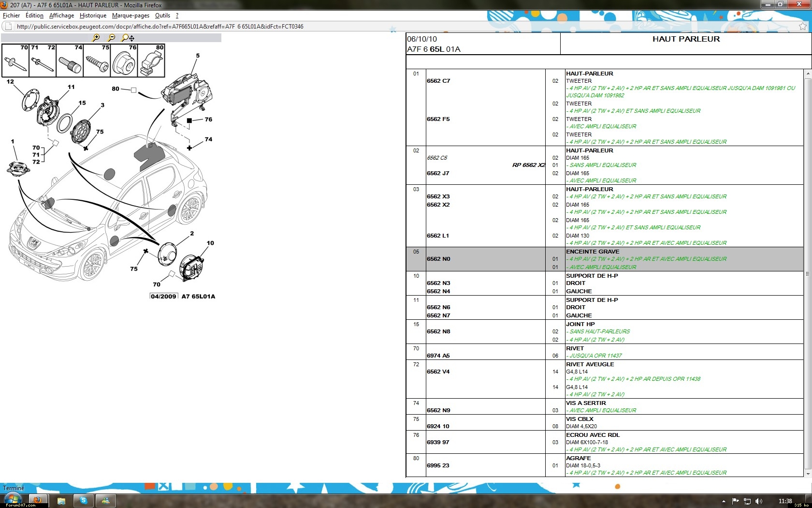Select part number 6562 V4

438,372
